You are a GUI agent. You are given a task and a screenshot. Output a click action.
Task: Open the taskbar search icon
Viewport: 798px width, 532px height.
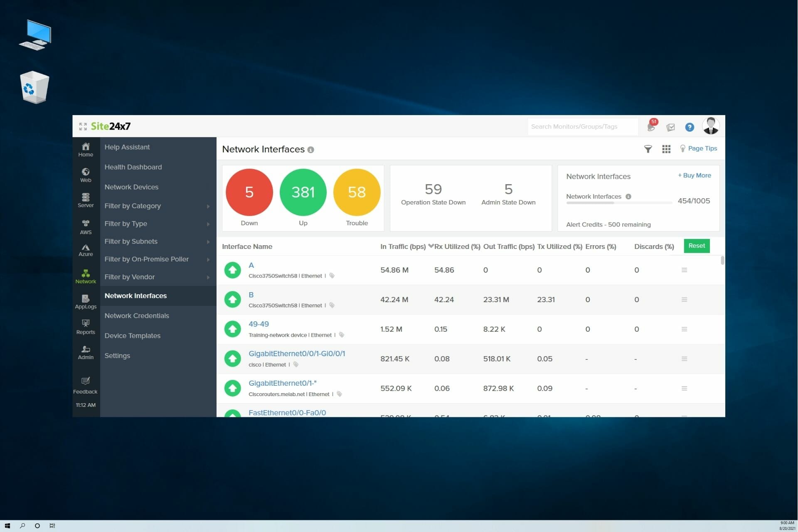point(22,526)
